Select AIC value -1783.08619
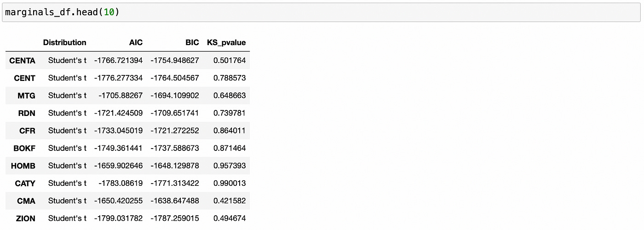Viewport: 644px width, 230px height. click(x=121, y=183)
